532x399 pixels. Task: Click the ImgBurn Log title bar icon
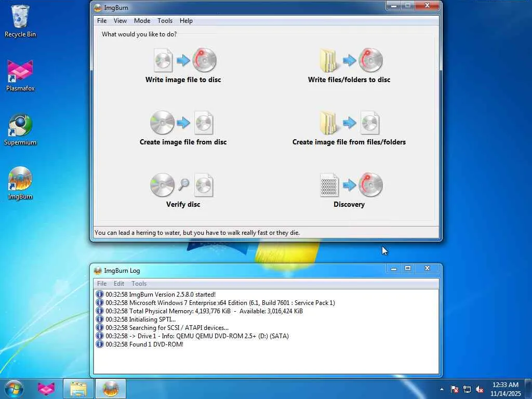(98, 270)
